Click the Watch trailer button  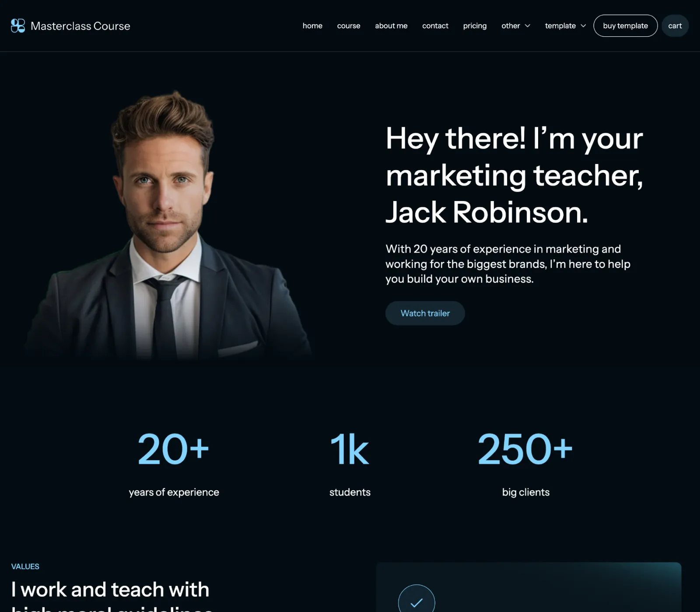click(x=425, y=313)
